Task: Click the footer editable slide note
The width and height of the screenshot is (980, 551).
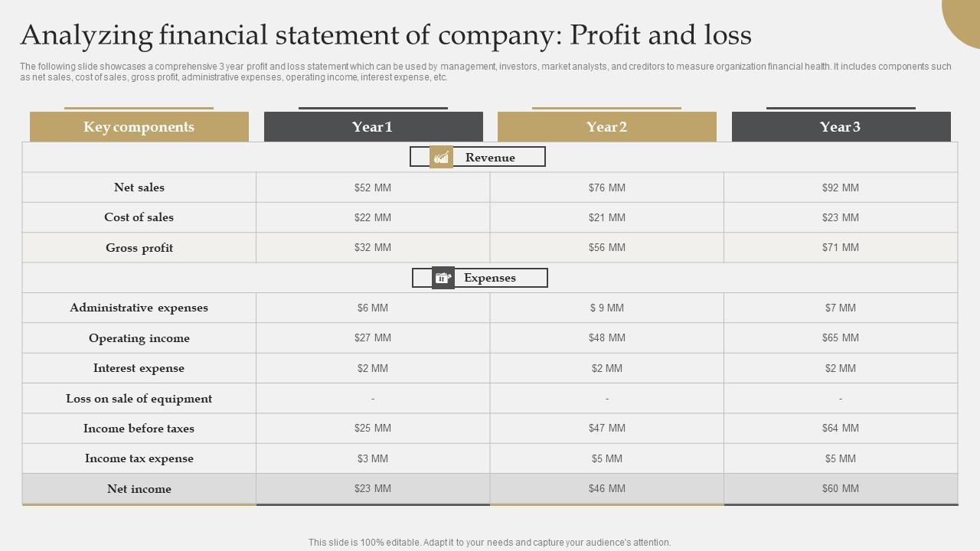Action: [490, 543]
